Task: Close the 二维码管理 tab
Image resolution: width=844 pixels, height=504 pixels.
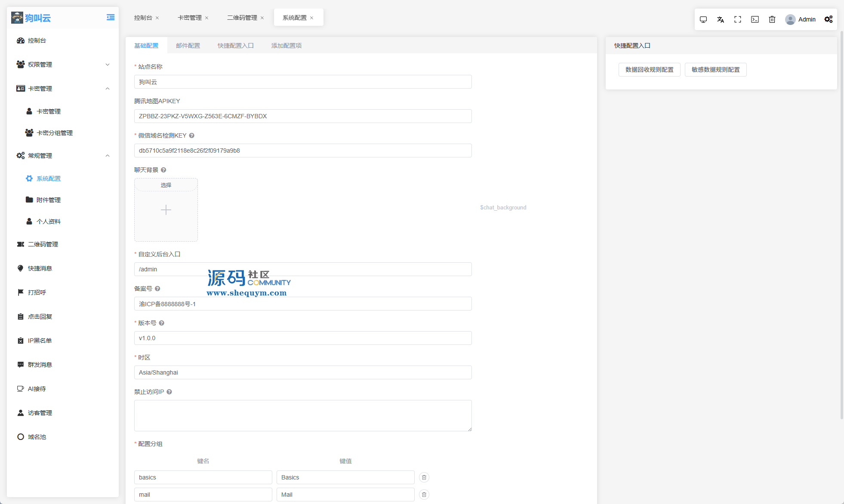Action: (262, 18)
